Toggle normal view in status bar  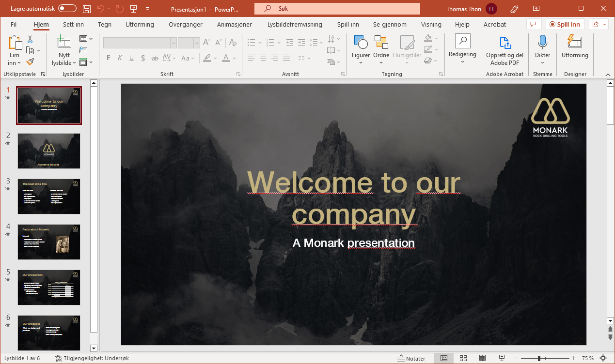(x=444, y=358)
